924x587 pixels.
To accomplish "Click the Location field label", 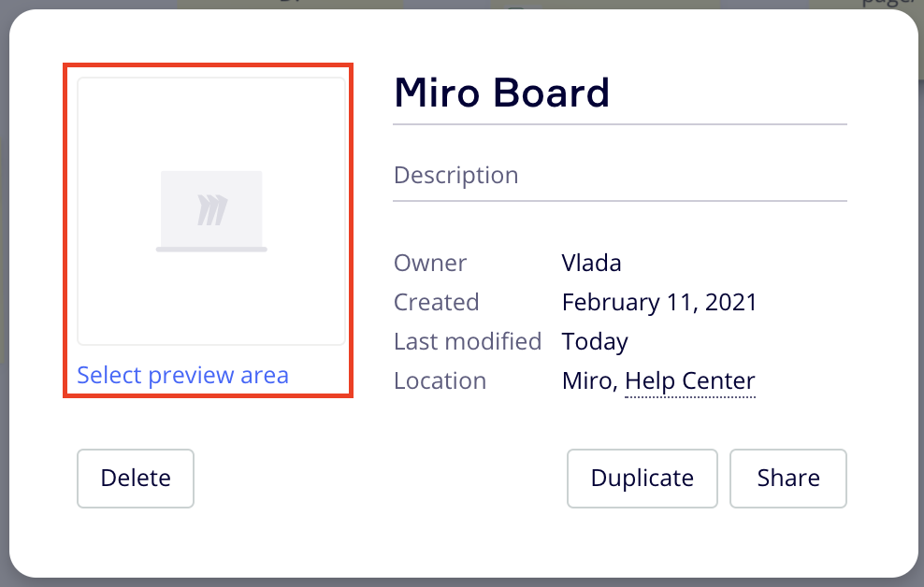I will [x=440, y=381].
